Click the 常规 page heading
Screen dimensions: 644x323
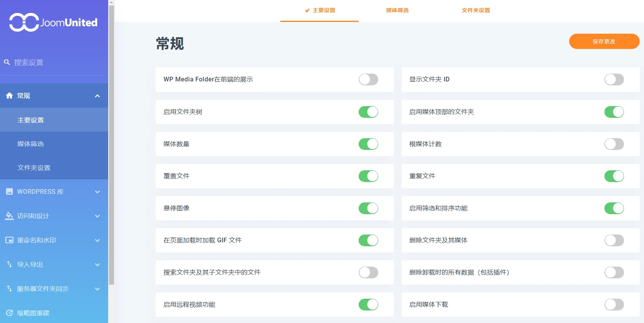pos(170,43)
